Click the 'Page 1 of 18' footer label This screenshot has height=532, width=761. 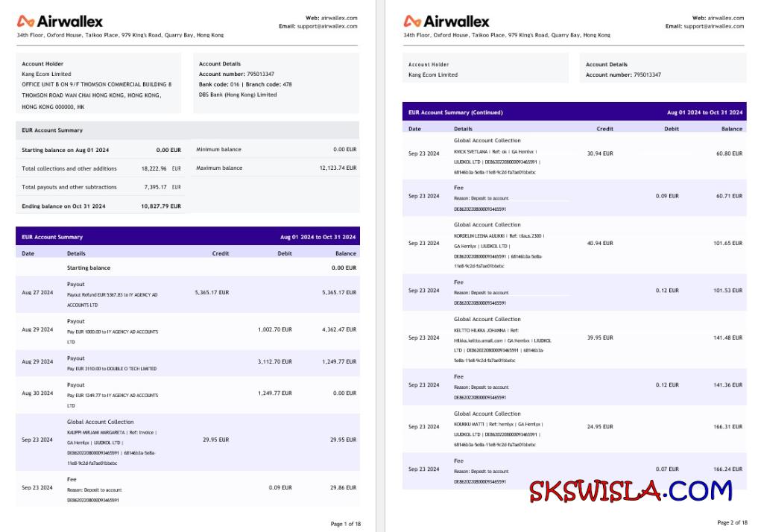345,524
